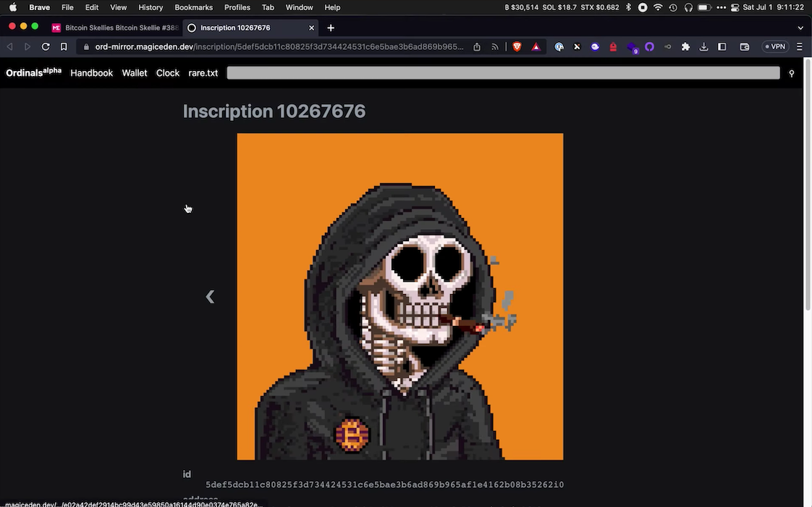The width and height of the screenshot is (812, 507).
Task: Switch to the Bitcoin Skellies tab
Action: pos(116,28)
